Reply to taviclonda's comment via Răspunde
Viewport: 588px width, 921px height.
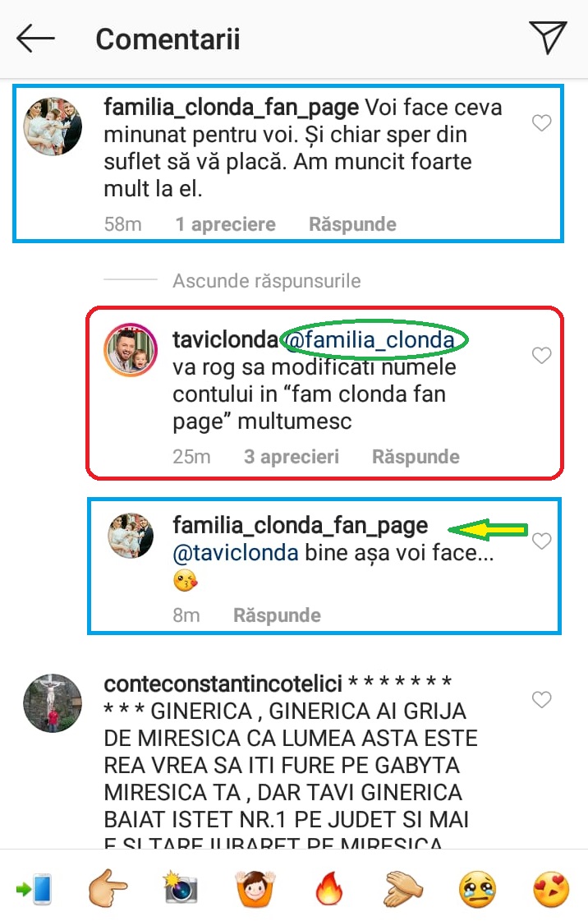[x=416, y=456]
